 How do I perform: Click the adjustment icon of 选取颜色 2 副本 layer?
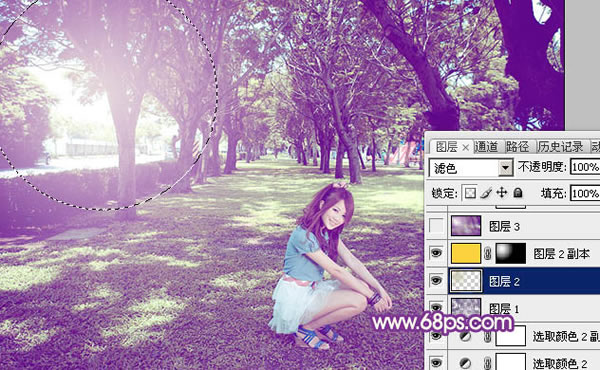465,337
